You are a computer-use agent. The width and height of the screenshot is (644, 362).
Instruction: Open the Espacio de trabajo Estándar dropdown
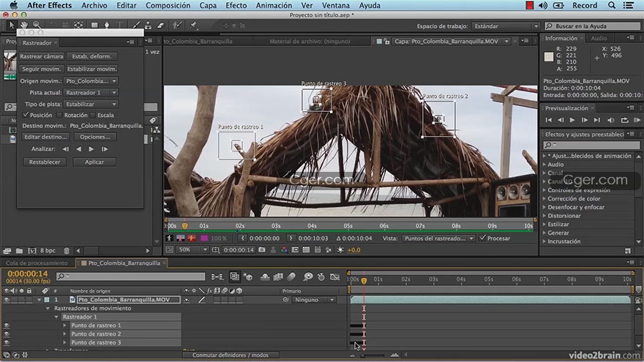(506, 26)
